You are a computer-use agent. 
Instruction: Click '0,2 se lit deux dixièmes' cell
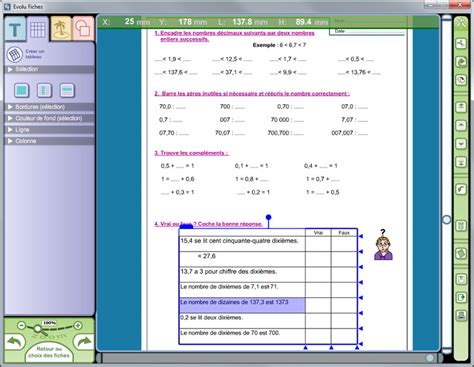(x=242, y=321)
